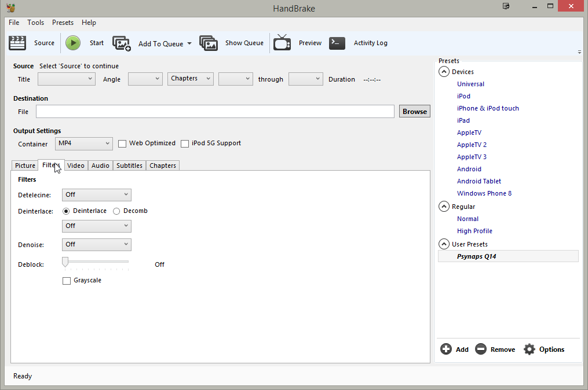
Task: Click the Deblock slider handle
Action: coord(65,262)
